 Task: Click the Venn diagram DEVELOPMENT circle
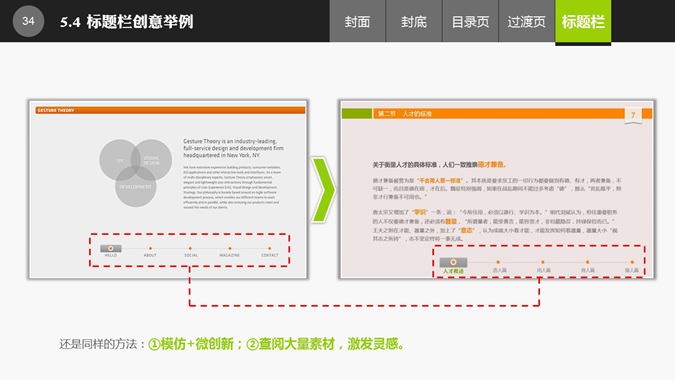(136, 186)
